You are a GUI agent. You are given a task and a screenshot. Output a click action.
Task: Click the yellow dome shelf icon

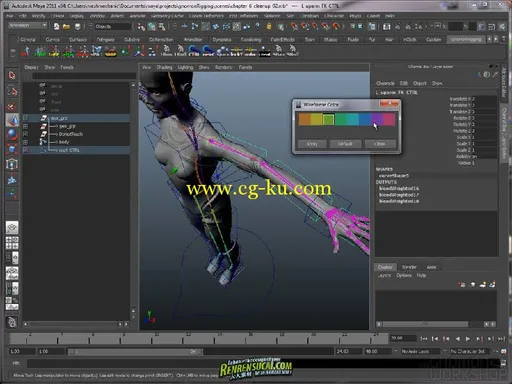pos(110,51)
